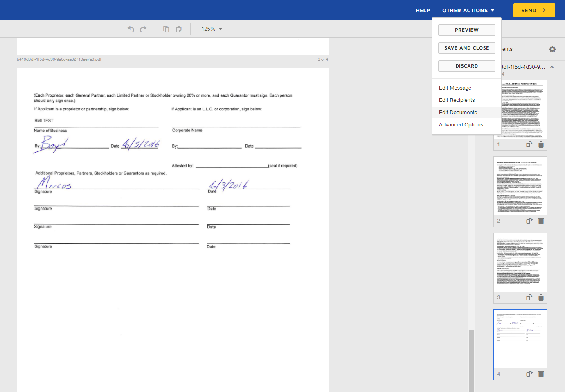Click the document vertical scrollbar thumb
Image resolution: width=565 pixels, height=392 pixels.
click(x=471, y=360)
